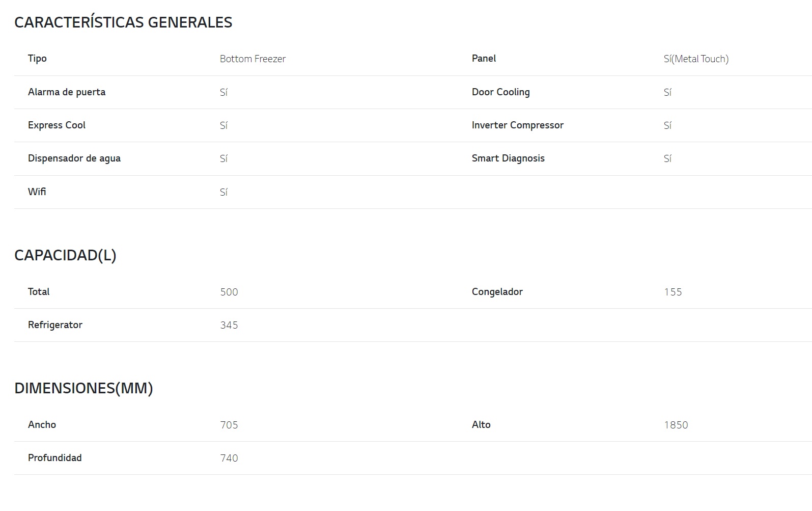This screenshot has width=812, height=511.
Task: Click the Alarma de puerta label
Action: pos(67,92)
